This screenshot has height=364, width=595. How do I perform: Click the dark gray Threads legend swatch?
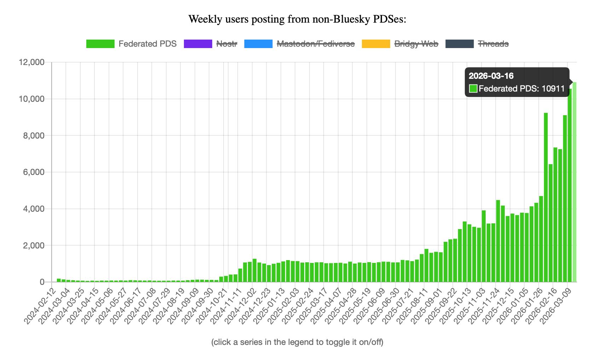460,44
